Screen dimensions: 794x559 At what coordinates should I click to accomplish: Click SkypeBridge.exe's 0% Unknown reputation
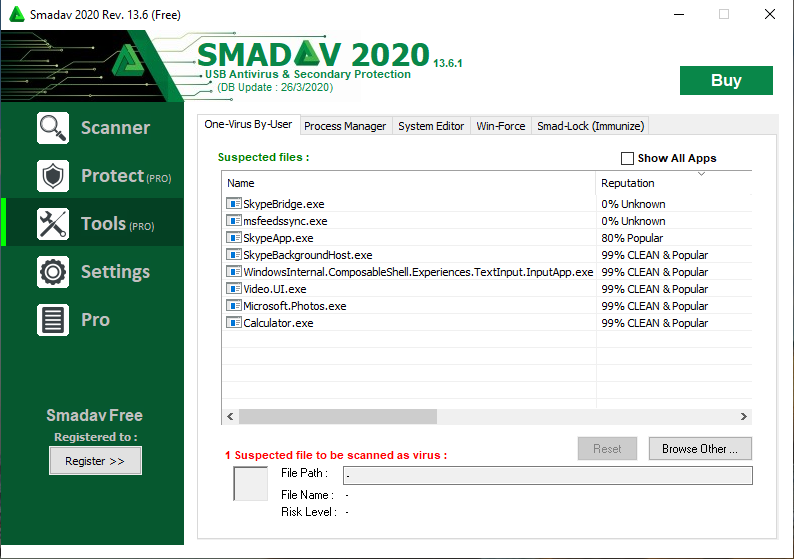coord(633,204)
